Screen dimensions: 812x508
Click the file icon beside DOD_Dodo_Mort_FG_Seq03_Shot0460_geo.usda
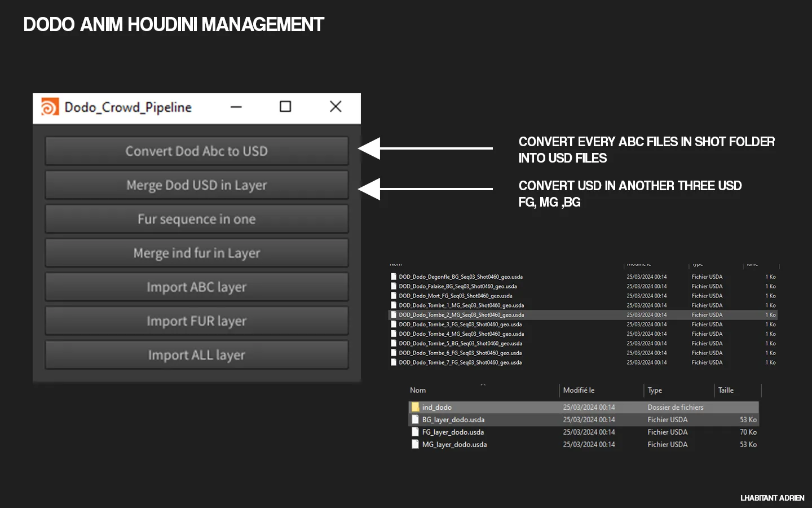[x=394, y=296]
